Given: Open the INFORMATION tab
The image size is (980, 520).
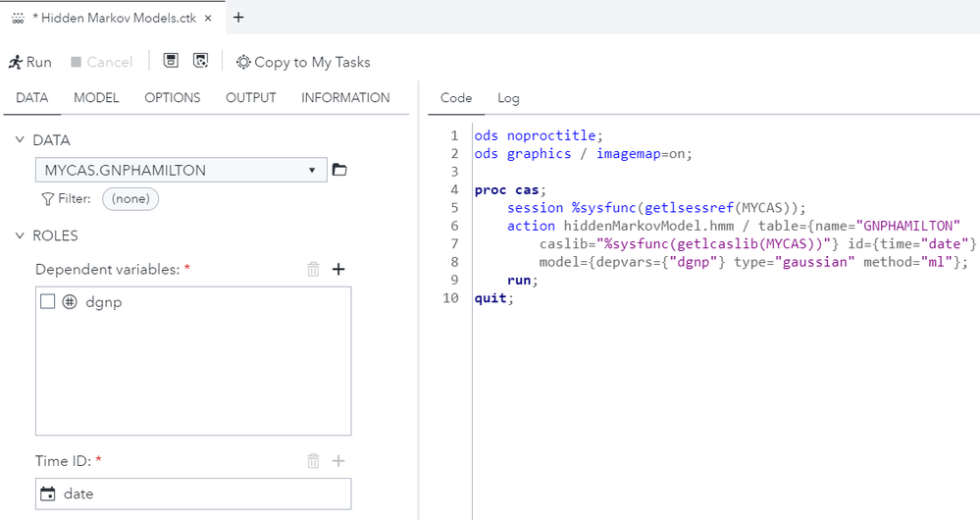Looking at the screenshot, I should [345, 98].
